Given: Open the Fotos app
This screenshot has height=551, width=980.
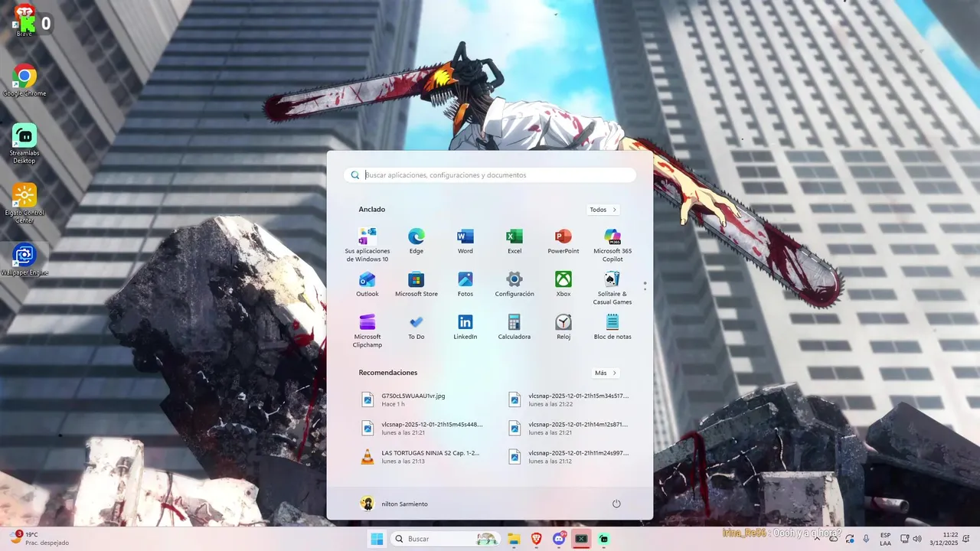Looking at the screenshot, I should click(x=465, y=284).
